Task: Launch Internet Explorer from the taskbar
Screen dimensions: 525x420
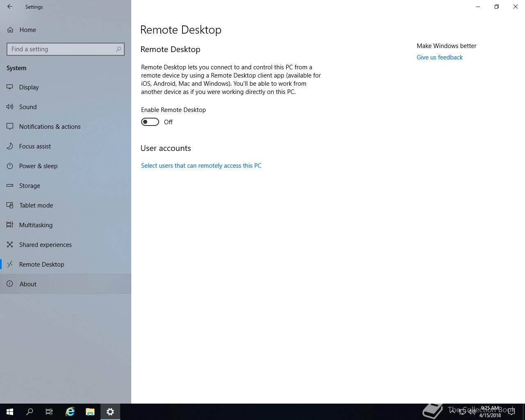Action: coord(70,412)
